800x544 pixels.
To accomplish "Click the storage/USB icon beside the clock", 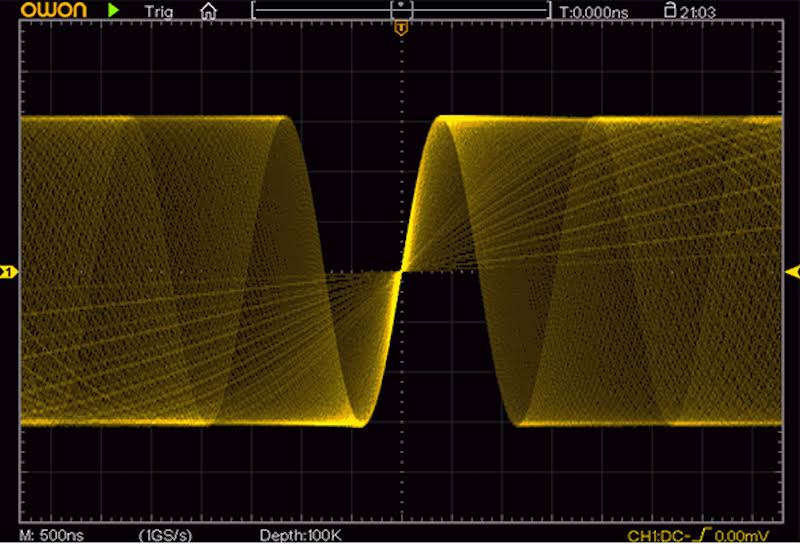I will point(670,10).
